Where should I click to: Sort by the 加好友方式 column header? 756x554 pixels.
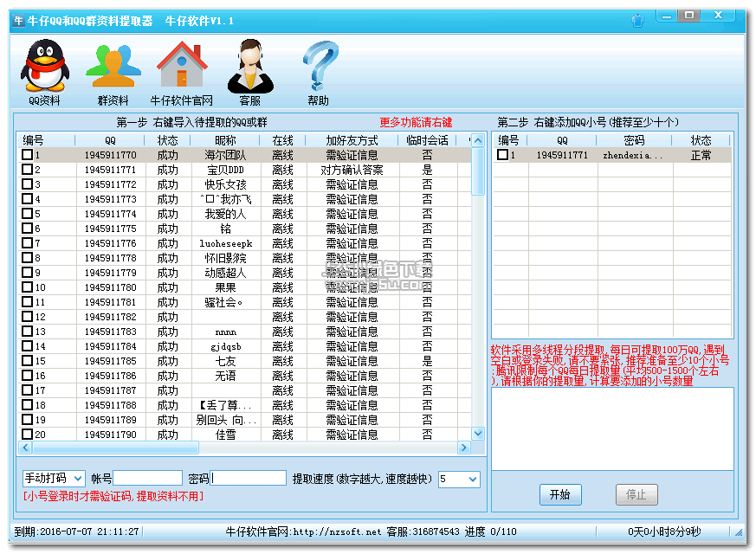[352, 140]
